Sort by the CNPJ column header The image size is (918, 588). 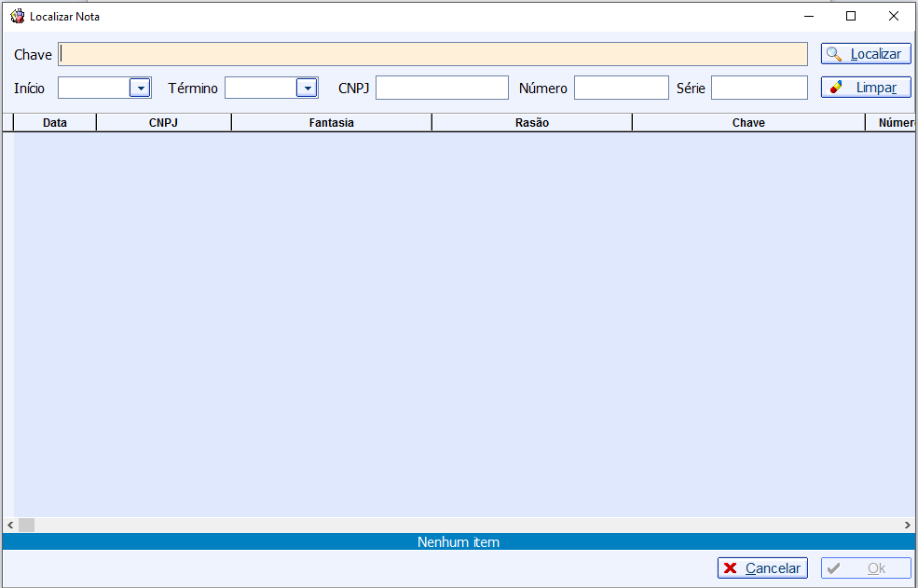(x=163, y=122)
